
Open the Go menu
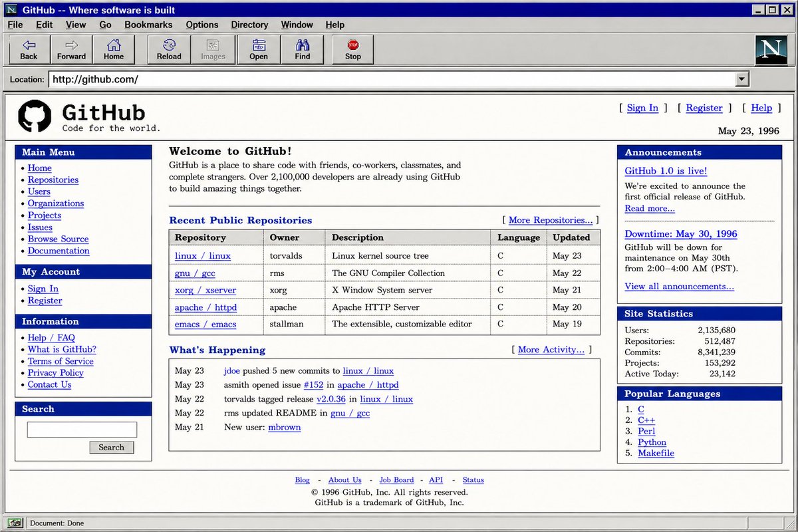[105, 25]
